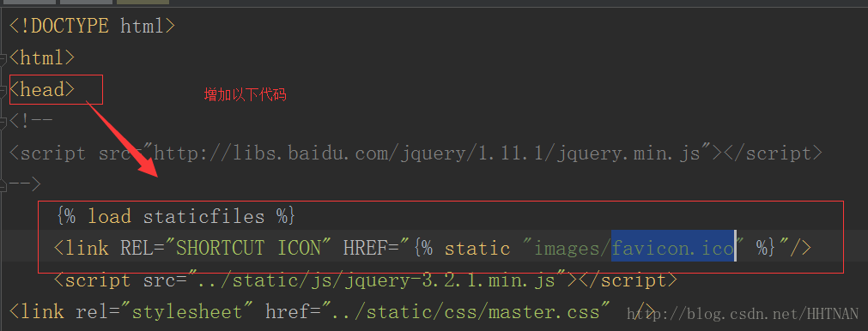Click the opening html tag text

coord(42,57)
